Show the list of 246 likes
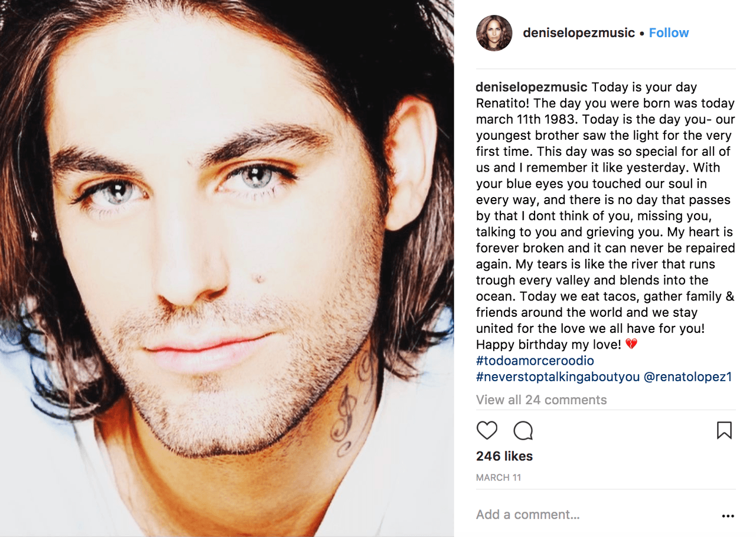Image resolution: width=756 pixels, height=537 pixels. click(x=504, y=456)
